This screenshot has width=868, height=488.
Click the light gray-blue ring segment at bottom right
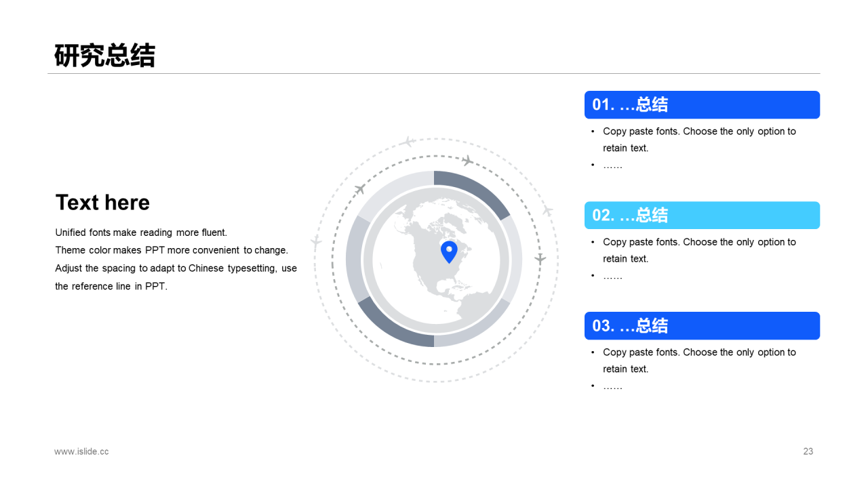478,328
